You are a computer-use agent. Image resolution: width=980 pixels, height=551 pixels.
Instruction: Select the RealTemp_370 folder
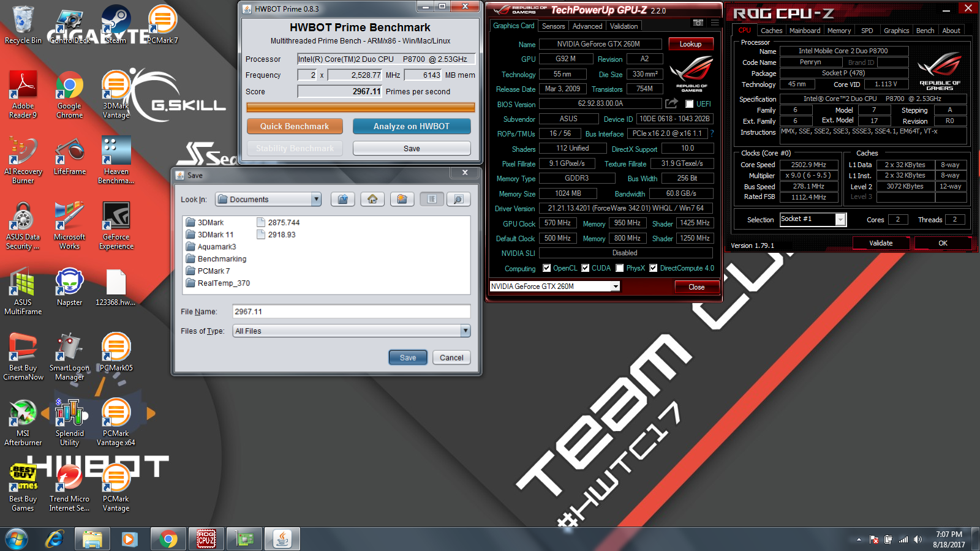(218, 283)
